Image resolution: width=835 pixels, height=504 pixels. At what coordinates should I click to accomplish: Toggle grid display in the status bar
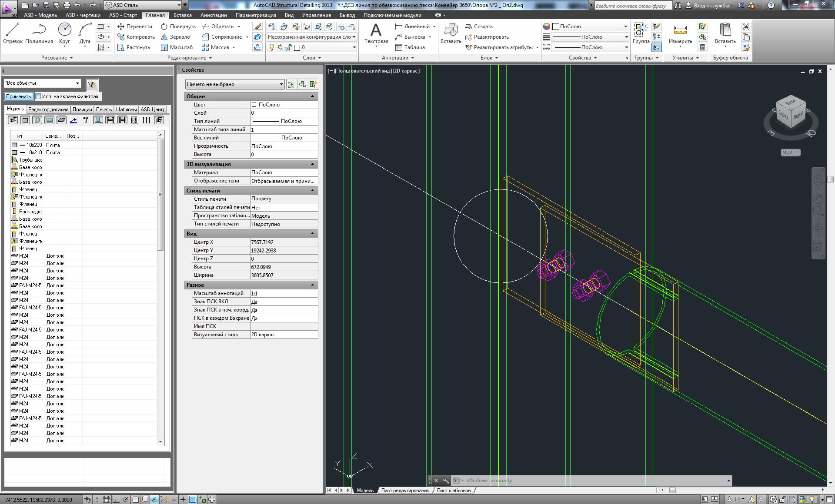(x=106, y=499)
